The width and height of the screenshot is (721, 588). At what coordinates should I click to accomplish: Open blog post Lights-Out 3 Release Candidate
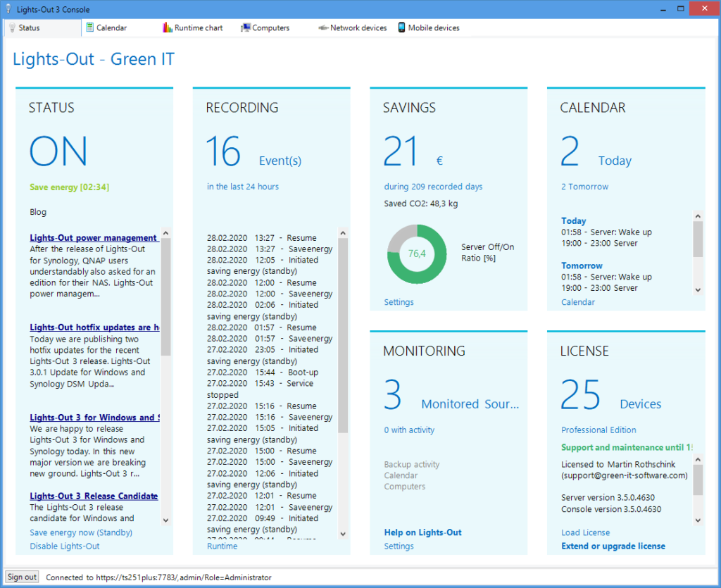tap(94, 496)
